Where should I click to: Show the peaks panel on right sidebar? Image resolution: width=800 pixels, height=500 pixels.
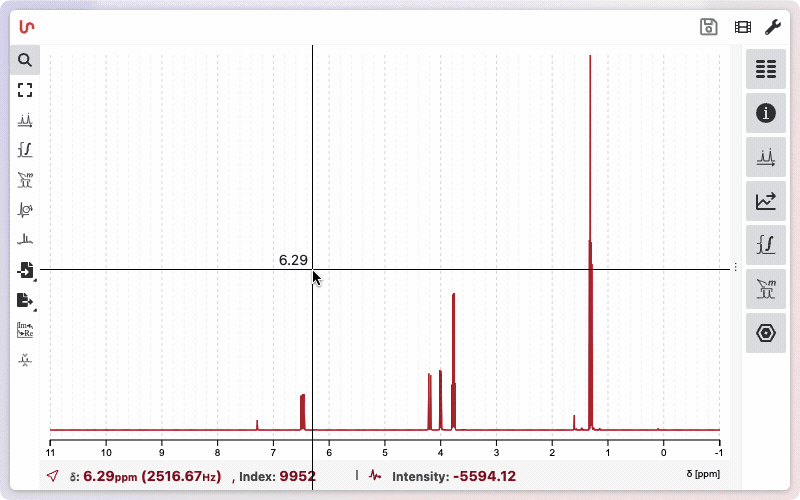point(766,157)
